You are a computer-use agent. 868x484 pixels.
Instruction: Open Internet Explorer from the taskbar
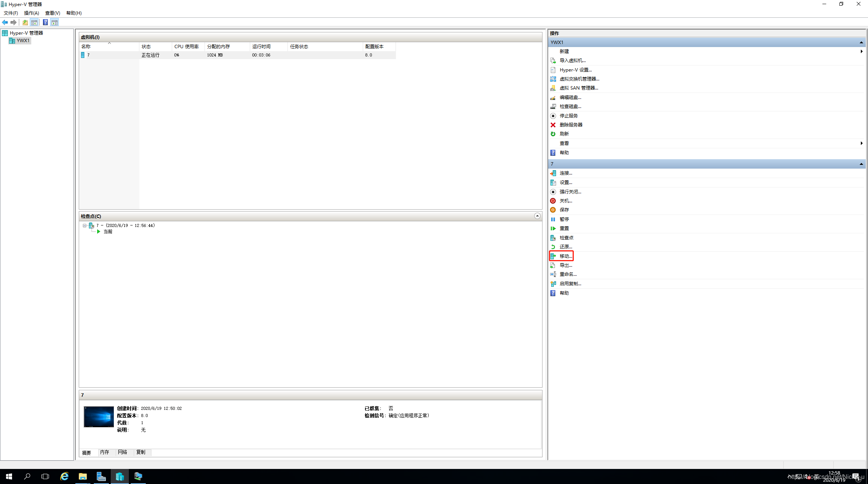[64, 476]
